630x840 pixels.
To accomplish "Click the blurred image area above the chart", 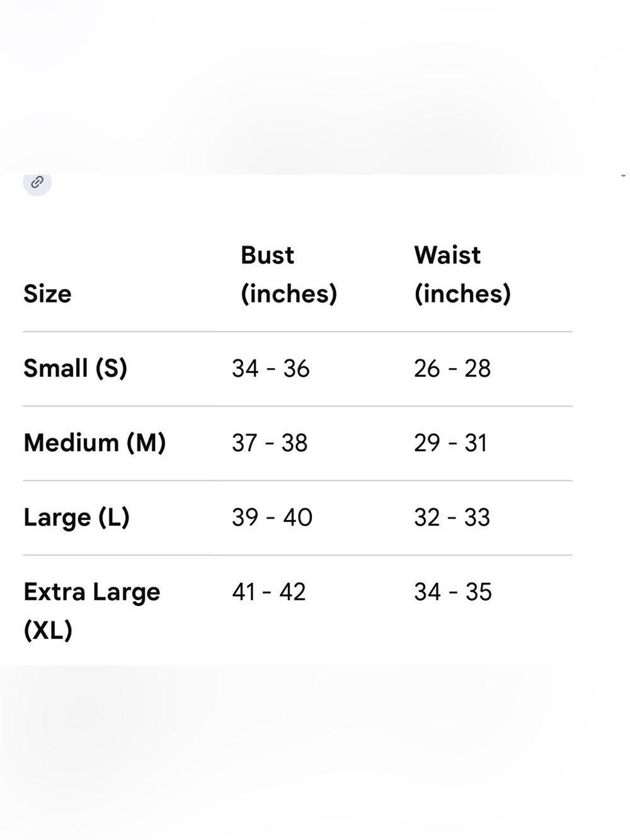I will [x=315, y=87].
